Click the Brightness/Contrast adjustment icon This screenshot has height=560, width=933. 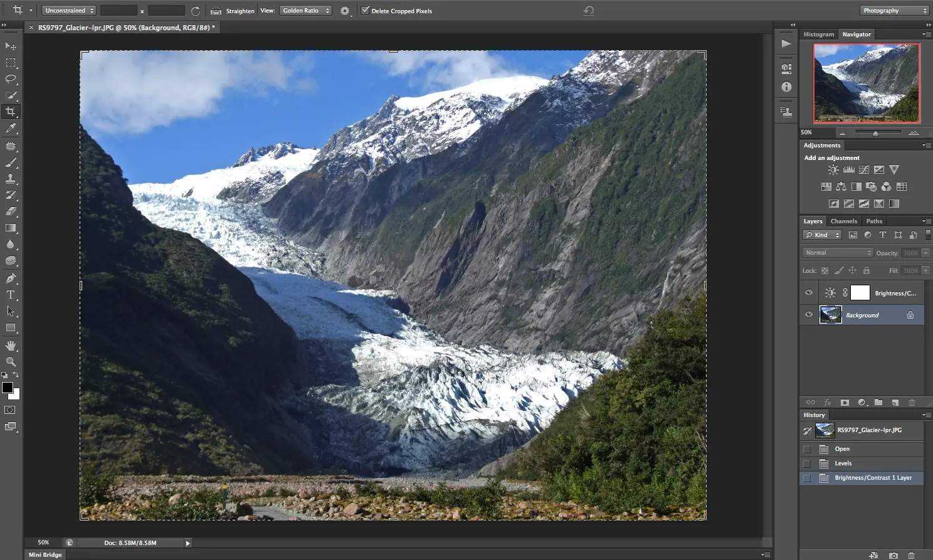[x=833, y=170]
